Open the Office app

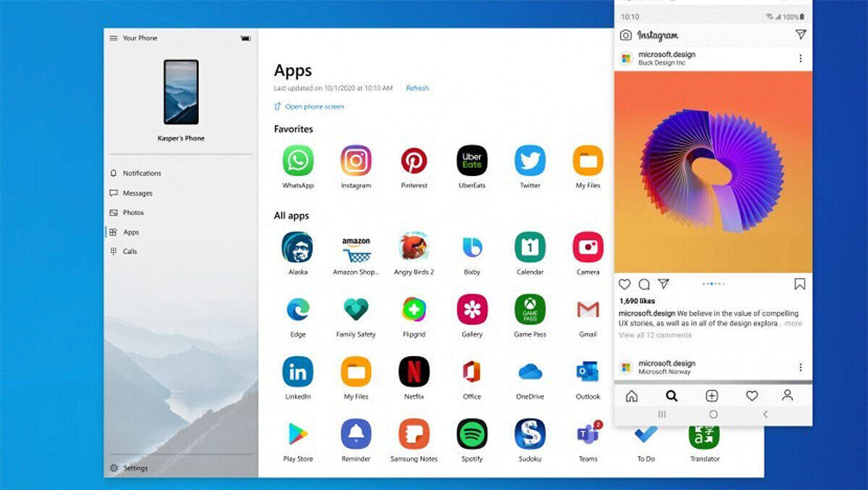(472, 371)
